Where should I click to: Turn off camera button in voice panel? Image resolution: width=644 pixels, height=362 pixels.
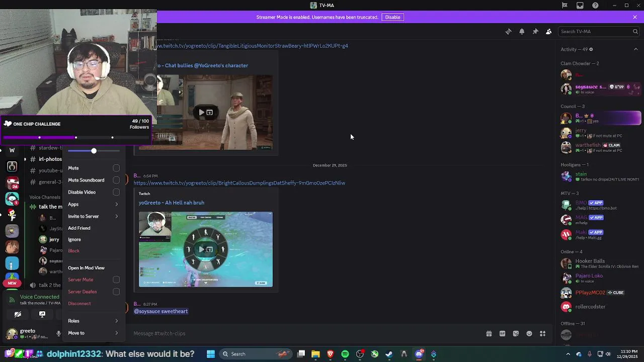(x=18, y=314)
